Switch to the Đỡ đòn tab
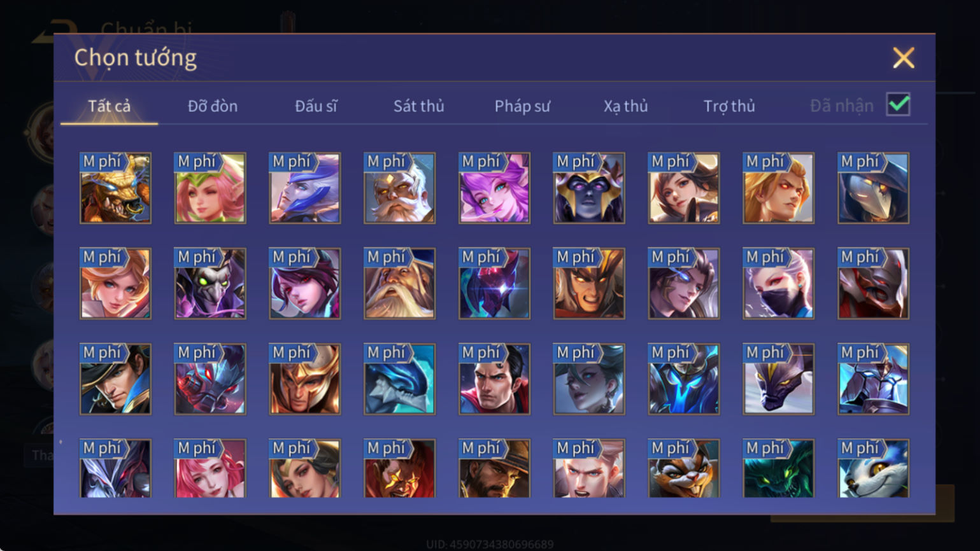This screenshot has height=551, width=980. [213, 106]
